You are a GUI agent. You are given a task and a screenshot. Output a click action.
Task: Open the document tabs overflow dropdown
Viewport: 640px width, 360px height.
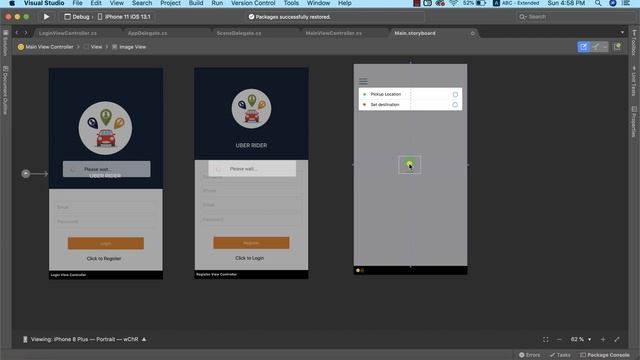(622, 33)
